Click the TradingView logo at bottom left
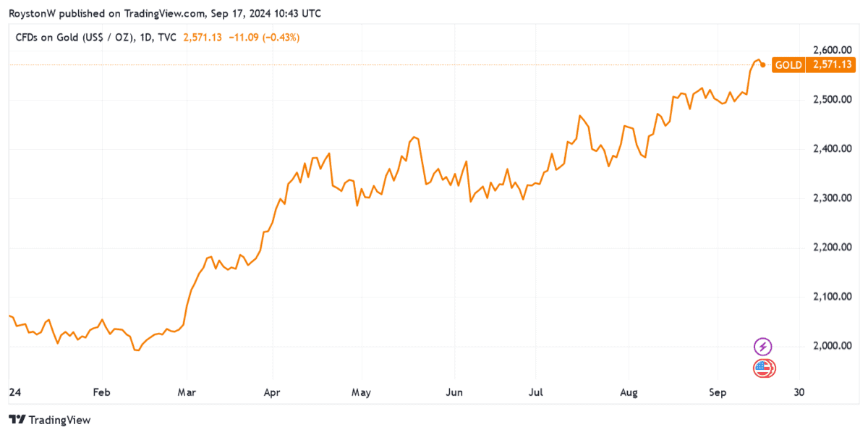The width and height of the screenshot is (868, 435). [49, 420]
